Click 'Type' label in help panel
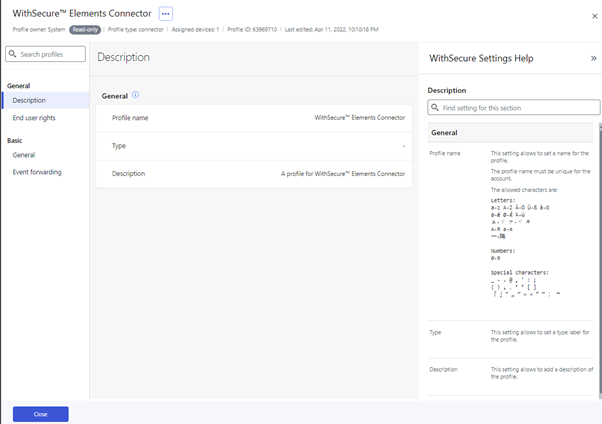The width and height of the screenshot is (602, 424). pyautogui.click(x=435, y=333)
